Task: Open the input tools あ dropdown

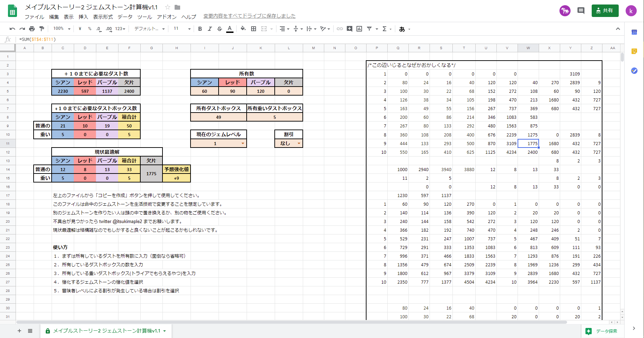Action: click(405, 29)
